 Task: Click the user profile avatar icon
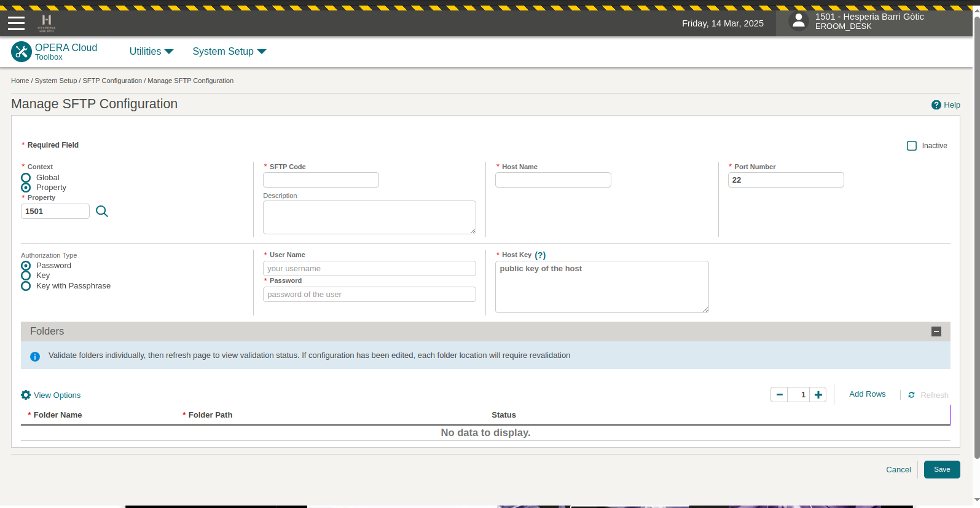tap(798, 22)
